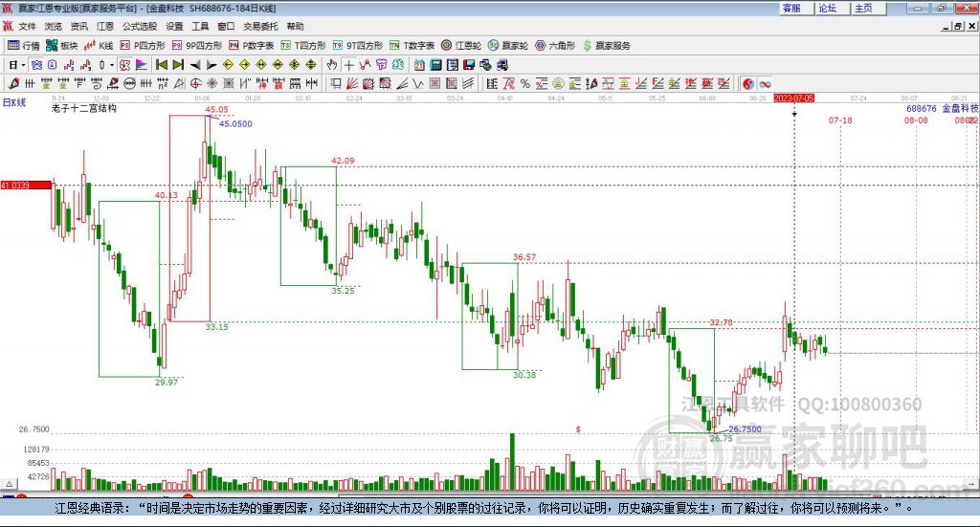980x527 pixels.
Task: Open the P数字表 tool
Action: click(x=252, y=46)
